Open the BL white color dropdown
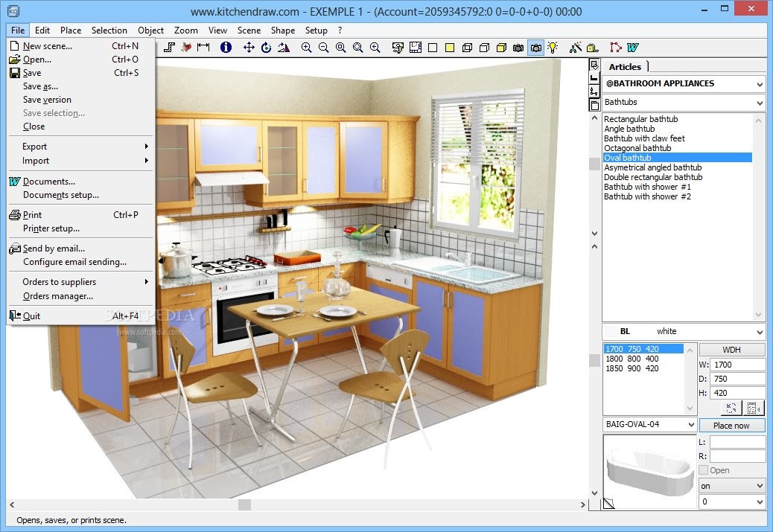 pos(684,332)
